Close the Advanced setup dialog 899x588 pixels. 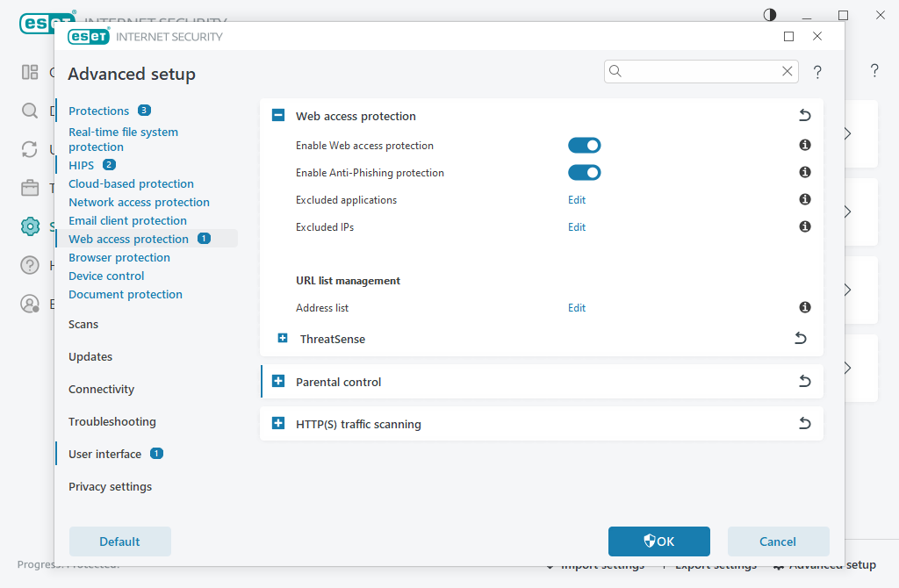[817, 36]
